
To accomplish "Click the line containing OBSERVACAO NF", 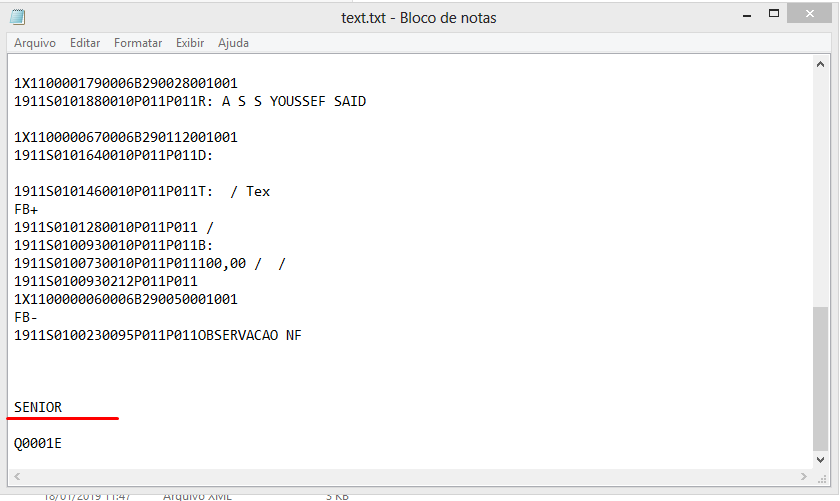I will point(158,335).
